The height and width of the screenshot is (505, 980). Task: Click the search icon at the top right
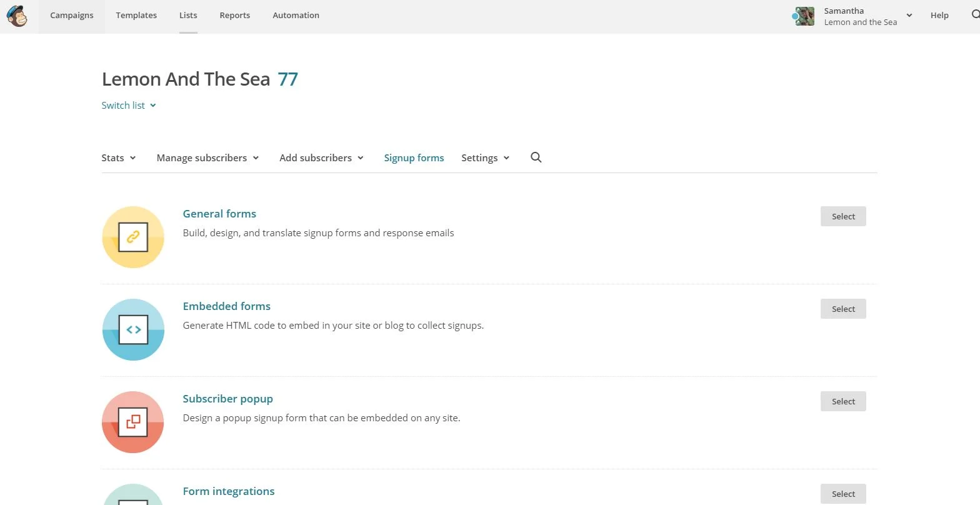click(x=976, y=15)
